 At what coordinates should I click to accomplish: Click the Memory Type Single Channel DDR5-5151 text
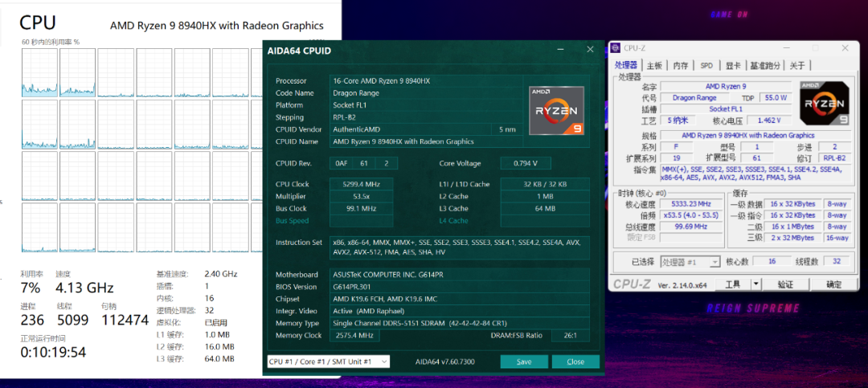click(x=420, y=323)
